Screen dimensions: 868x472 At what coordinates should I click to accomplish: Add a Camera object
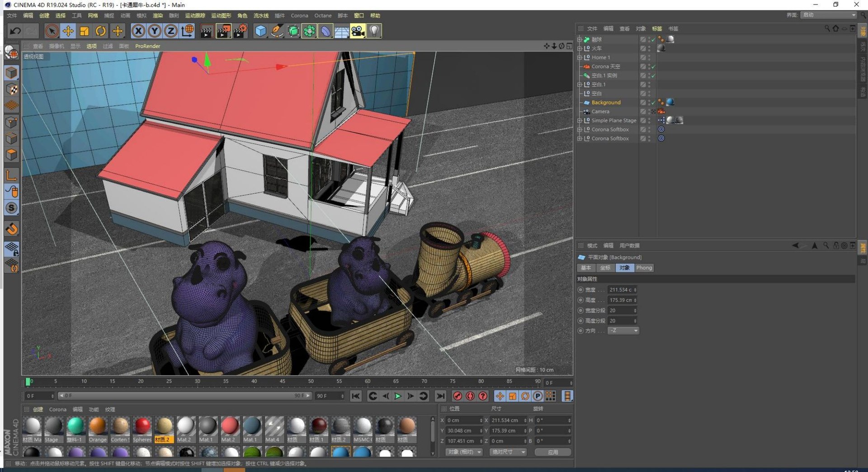358,31
